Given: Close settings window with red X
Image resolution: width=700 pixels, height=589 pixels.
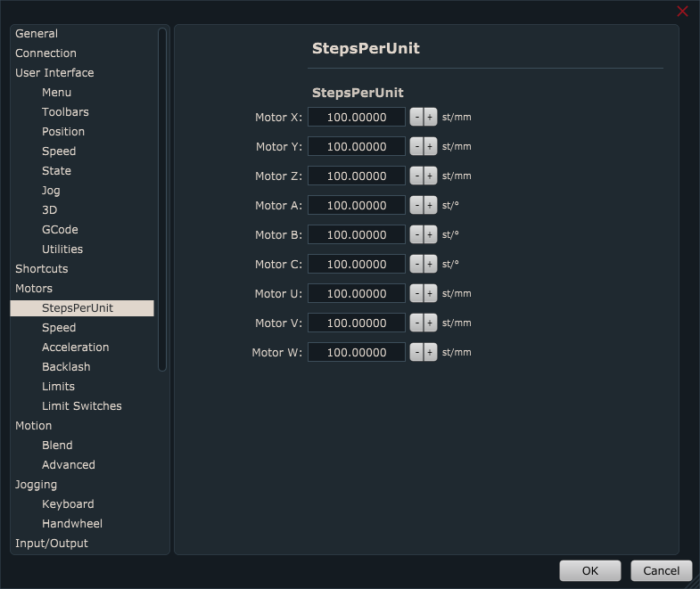Looking at the screenshot, I should click(x=682, y=11).
